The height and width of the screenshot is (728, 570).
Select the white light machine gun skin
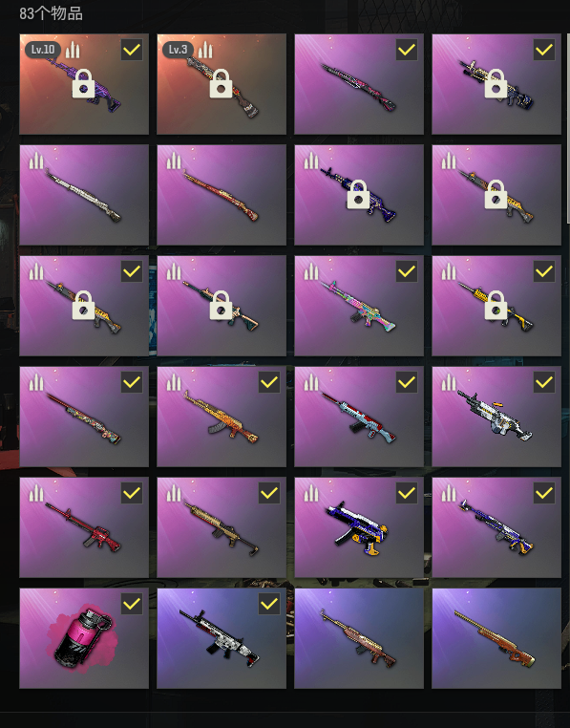[496, 417]
